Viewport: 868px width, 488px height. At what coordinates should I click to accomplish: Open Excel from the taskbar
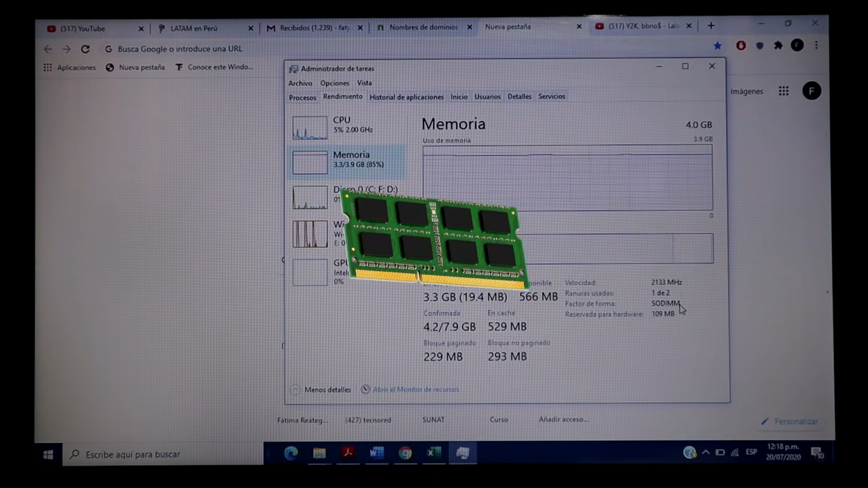tap(434, 452)
